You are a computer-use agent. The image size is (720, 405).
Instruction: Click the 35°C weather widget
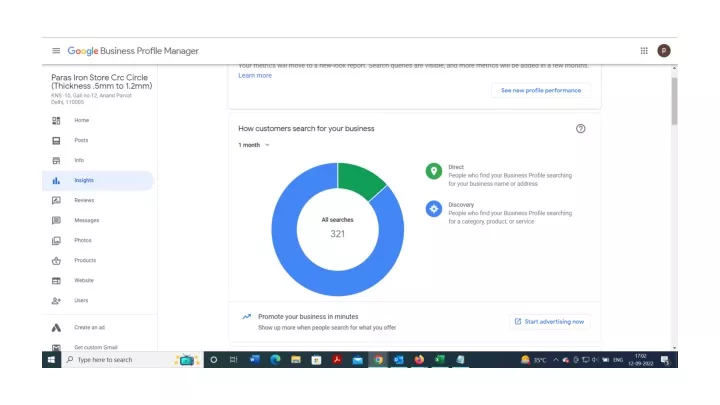point(533,360)
